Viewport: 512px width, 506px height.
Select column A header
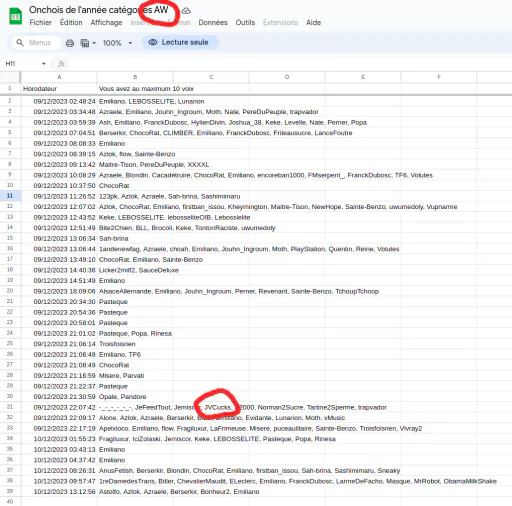pos(59,77)
